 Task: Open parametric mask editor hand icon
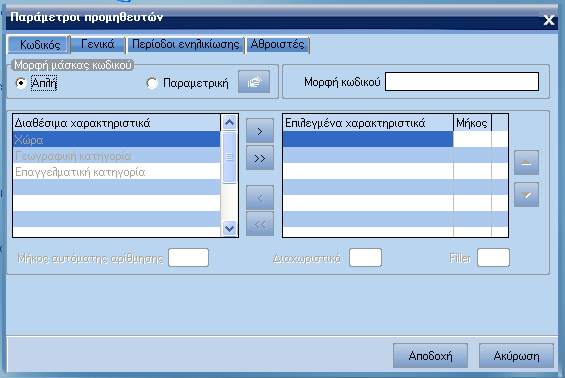point(254,82)
